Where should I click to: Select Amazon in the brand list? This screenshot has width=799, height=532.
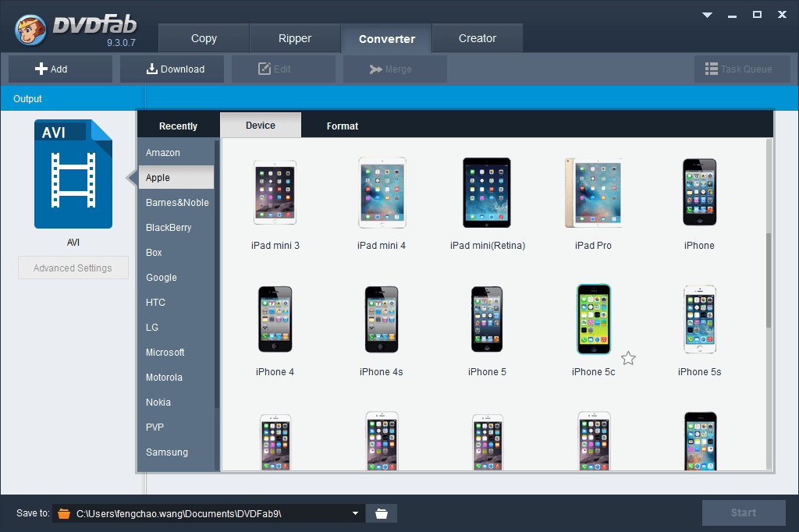pyautogui.click(x=176, y=152)
